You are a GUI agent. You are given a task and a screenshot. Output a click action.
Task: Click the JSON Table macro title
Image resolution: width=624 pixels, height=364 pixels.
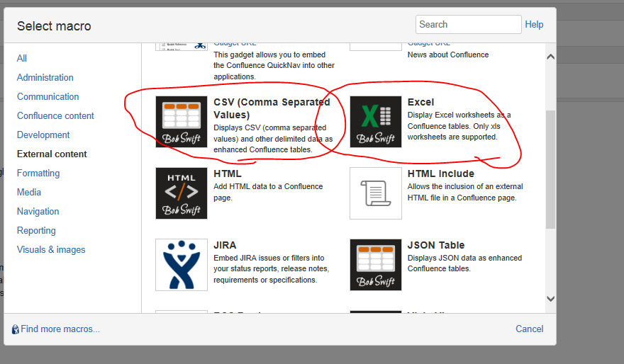click(x=436, y=245)
